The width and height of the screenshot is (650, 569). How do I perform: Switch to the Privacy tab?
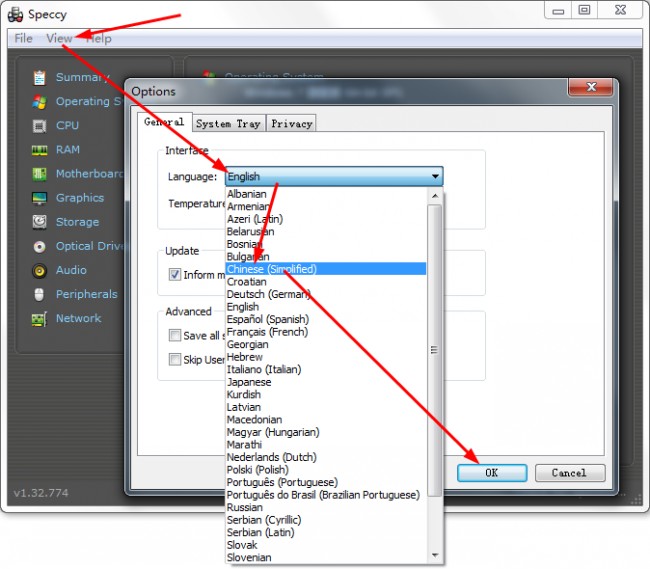coord(291,123)
